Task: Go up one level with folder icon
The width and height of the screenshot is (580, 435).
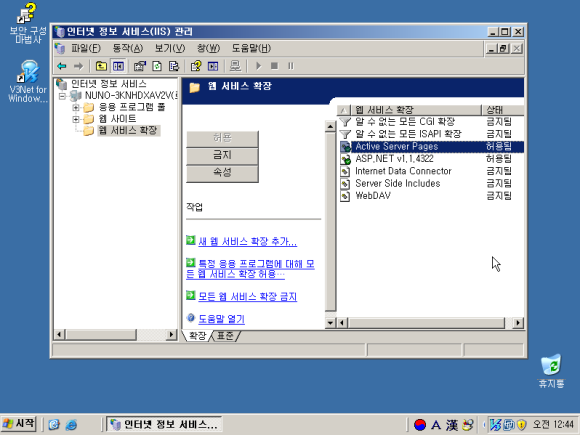Action: click(101, 66)
